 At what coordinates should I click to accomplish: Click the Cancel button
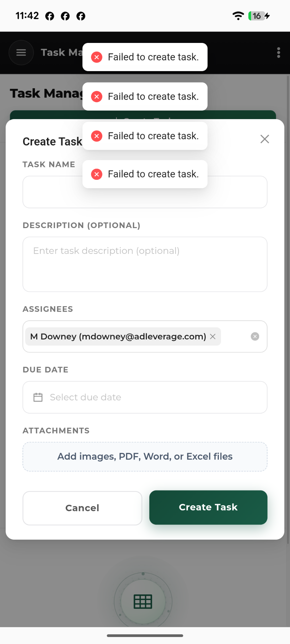[82, 508]
